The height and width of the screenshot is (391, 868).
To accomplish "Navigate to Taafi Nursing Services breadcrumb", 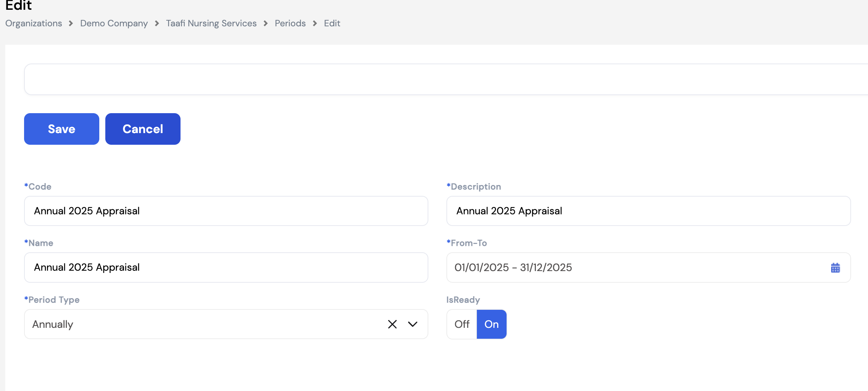I will (x=211, y=23).
